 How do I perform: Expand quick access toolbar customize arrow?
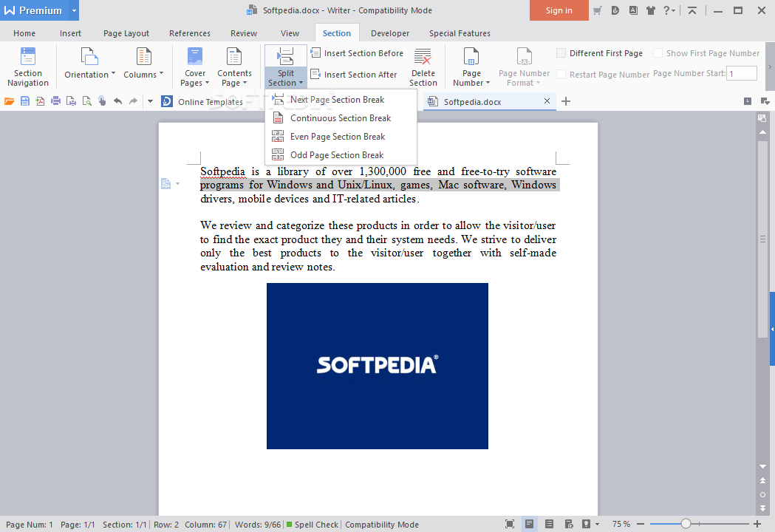(x=150, y=101)
